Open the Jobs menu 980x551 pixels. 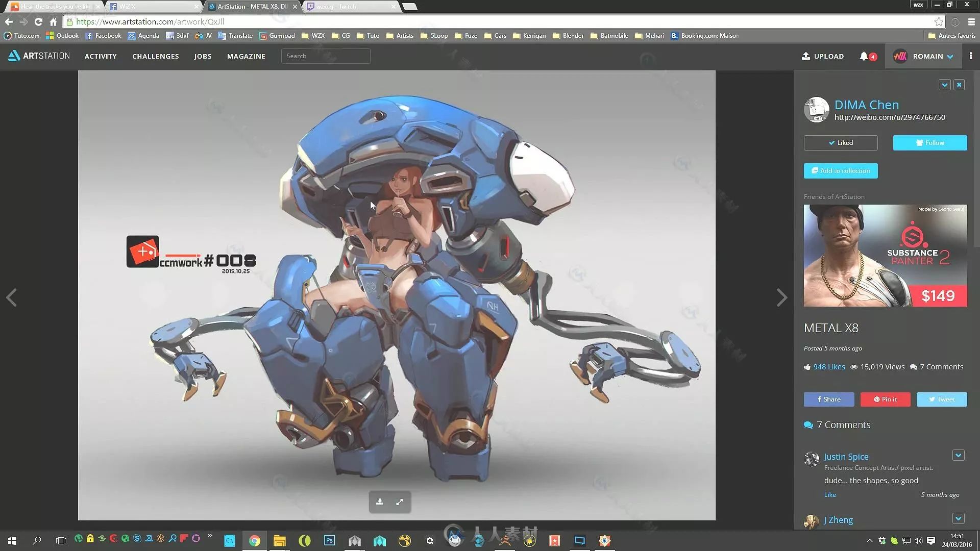click(x=203, y=56)
